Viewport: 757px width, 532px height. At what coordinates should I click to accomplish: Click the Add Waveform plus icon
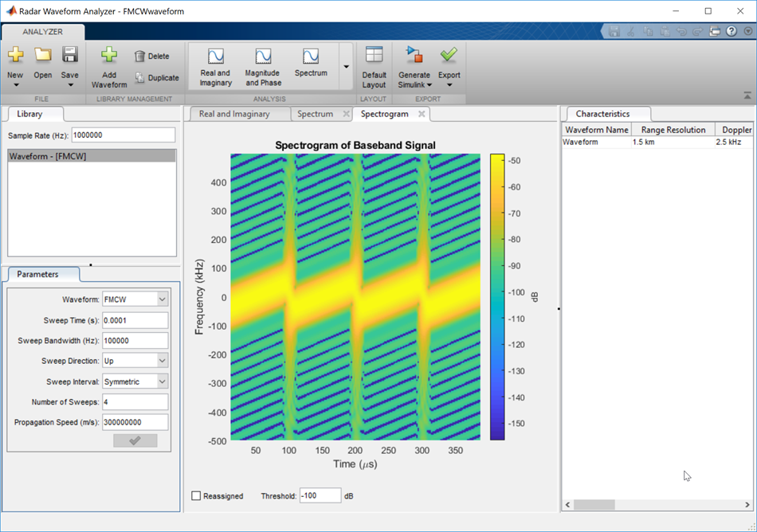[109, 56]
